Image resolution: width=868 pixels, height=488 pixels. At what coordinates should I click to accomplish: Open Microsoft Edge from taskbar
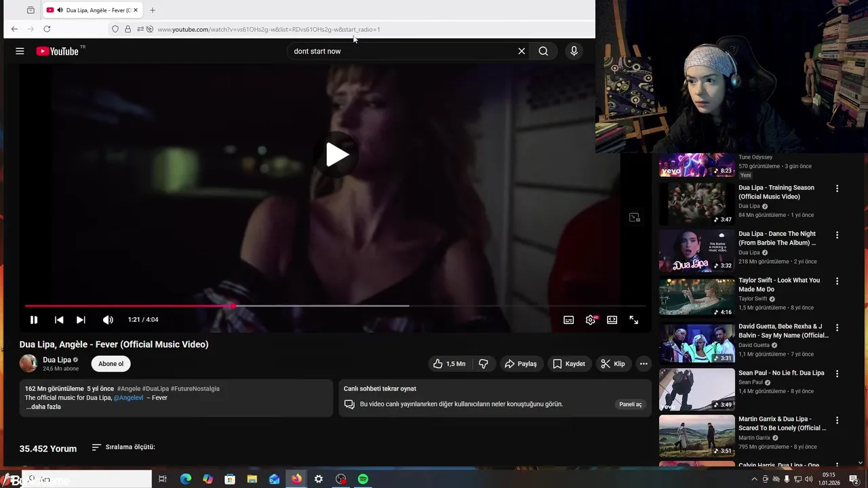pyautogui.click(x=185, y=479)
